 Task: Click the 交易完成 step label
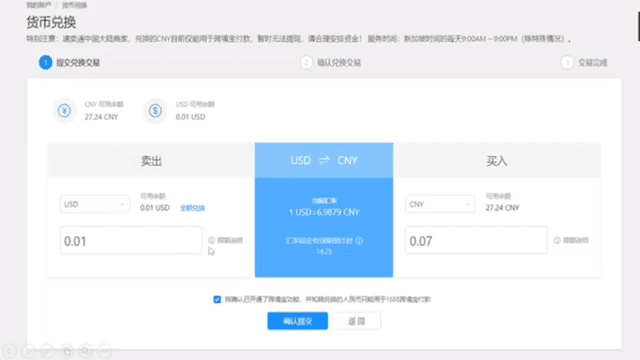point(593,62)
